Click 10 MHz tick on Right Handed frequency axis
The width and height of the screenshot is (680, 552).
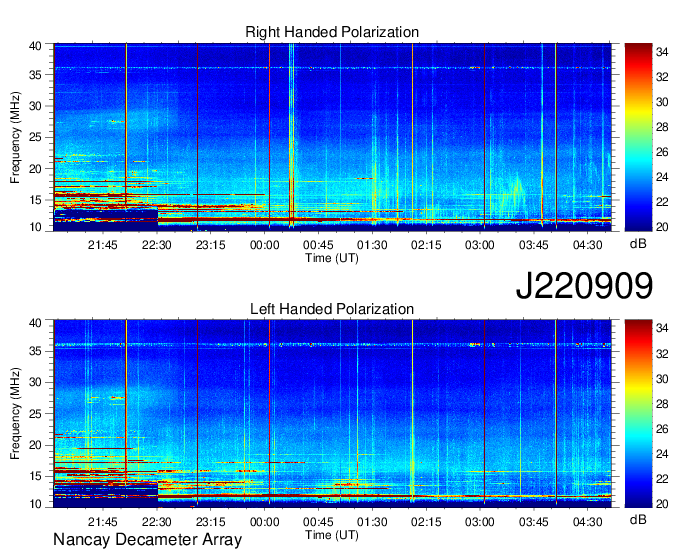35,227
